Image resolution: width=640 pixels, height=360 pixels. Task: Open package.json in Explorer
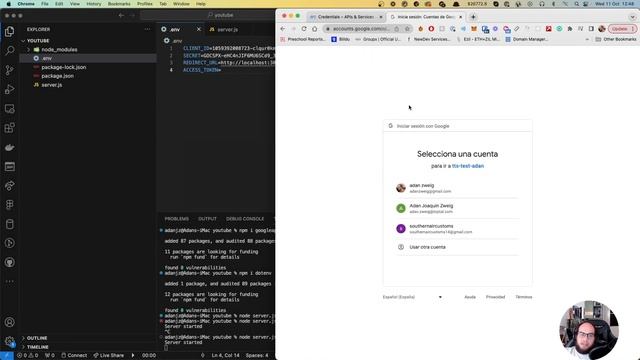click(x=58, y=76)
